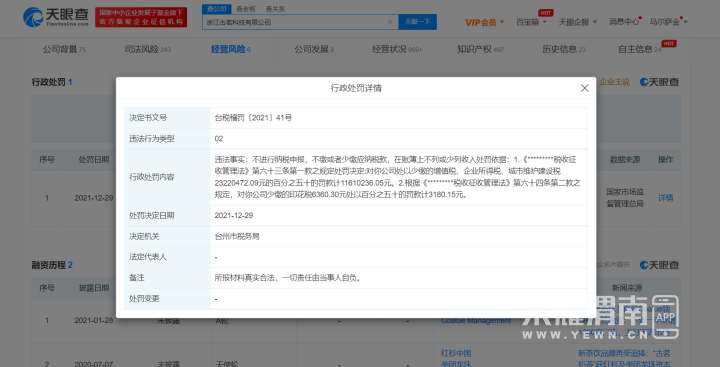The image size is (720, 367).
Task: Switch to 公司发展 tab
Action: tap(314, 49)
